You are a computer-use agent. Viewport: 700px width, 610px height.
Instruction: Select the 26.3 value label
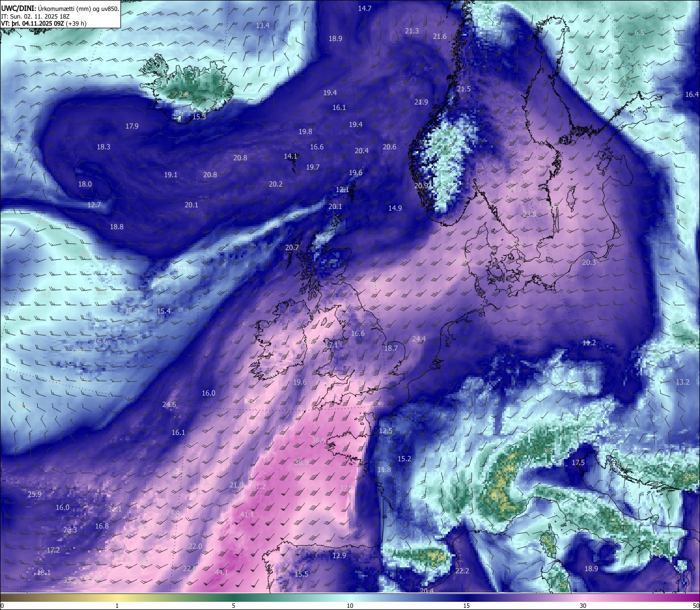(x=70, y=530)
